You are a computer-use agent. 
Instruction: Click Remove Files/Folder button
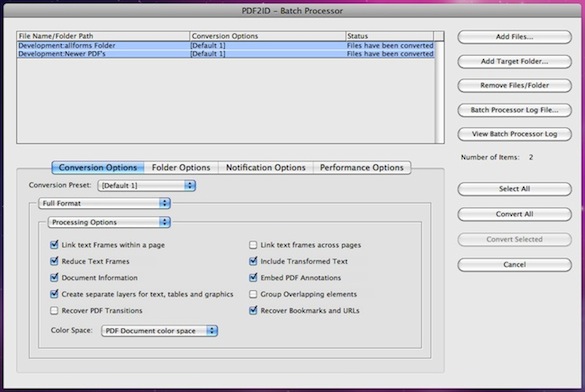click(514, 85)
